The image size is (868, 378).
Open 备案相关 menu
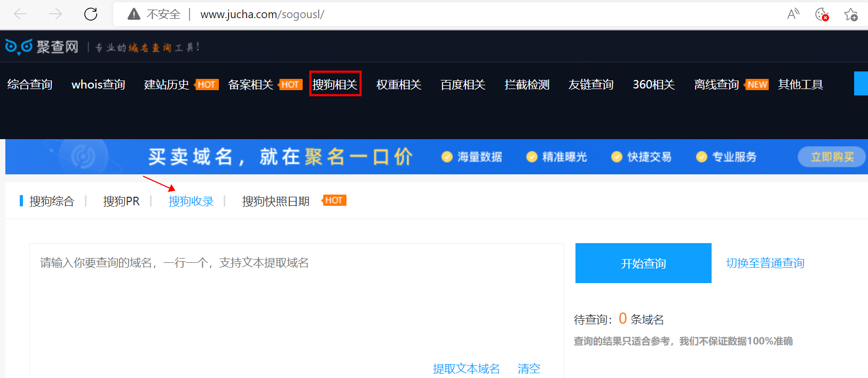(x=250, y=84)
